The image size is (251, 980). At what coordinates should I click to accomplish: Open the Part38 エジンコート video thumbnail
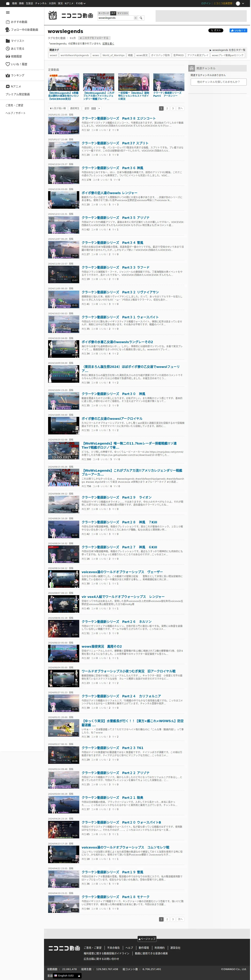pos(63,125)
